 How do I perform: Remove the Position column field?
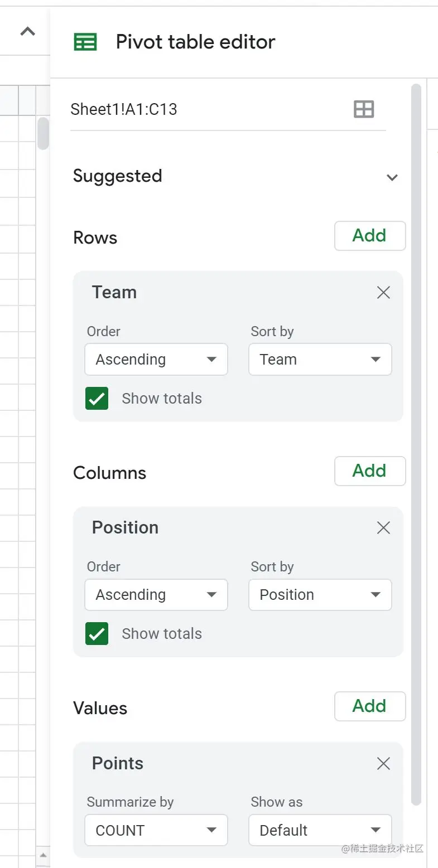pos(383,528)
